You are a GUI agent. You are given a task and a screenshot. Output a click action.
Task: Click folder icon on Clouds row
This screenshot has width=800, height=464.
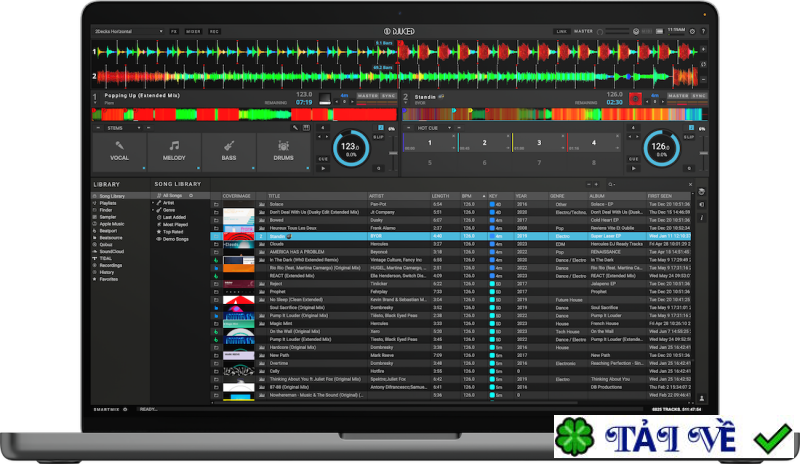point(216,245)
